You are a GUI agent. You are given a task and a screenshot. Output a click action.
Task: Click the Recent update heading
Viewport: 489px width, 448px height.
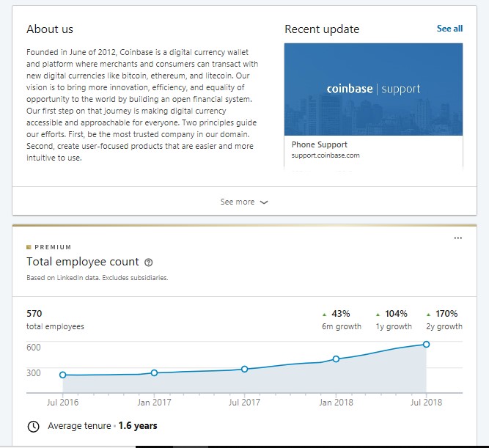pos(322,29)
